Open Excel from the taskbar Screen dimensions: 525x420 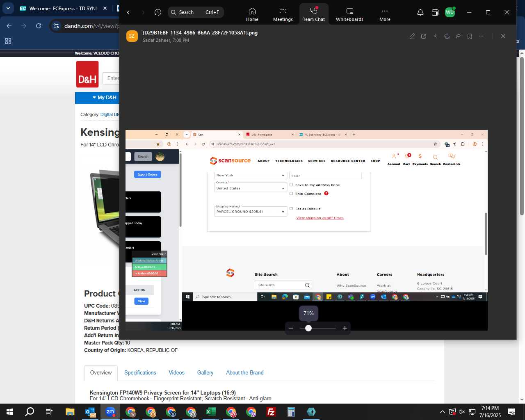pyautogui.click(x=211, y=412)
